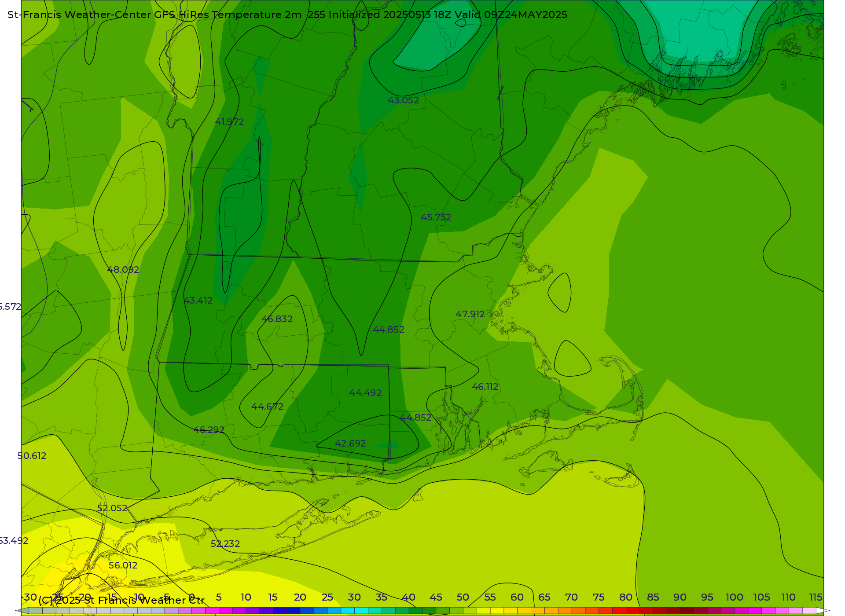Click the 44.492 temperature label

(365, 393)
